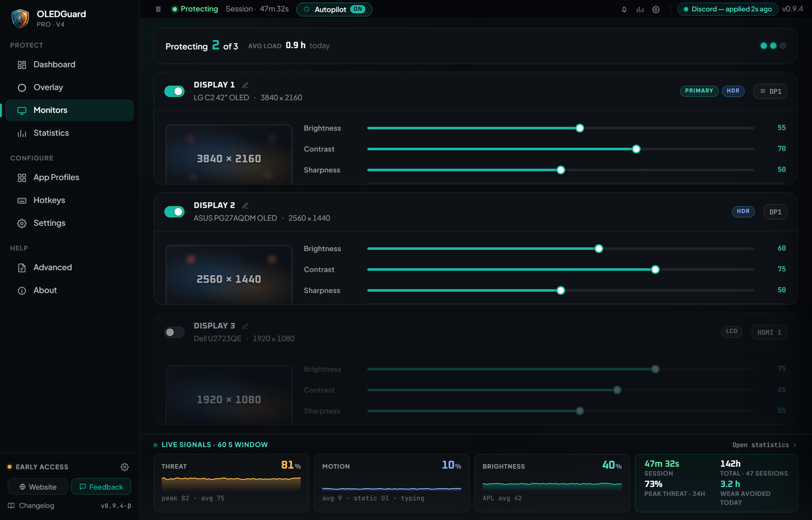Turn off Display 2 toggle
The width and height of the screenshot is (812, 520).
pos(174,212)
